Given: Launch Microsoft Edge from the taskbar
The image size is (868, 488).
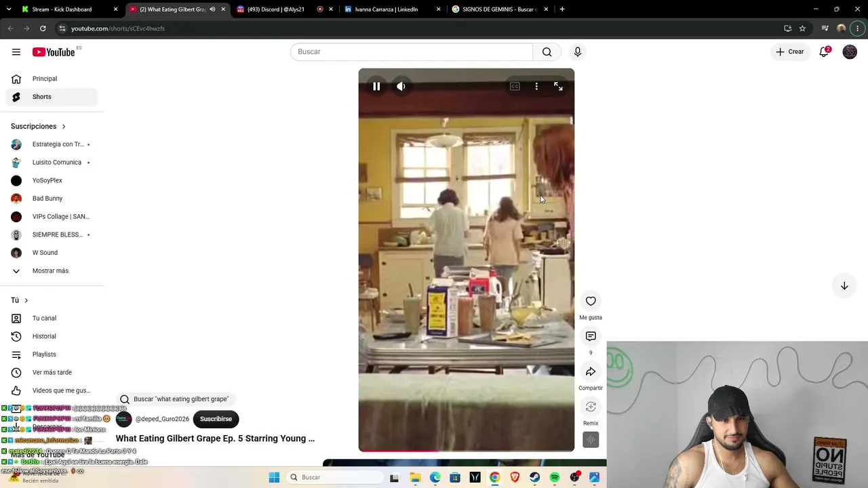Looking at the screenshot, I should tap(435, 477).
